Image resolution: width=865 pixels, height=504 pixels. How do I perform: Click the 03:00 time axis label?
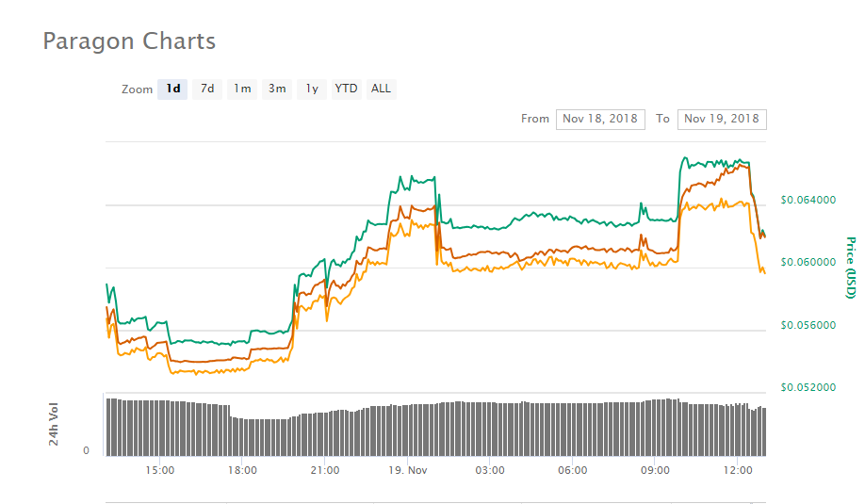click(490, 470)
